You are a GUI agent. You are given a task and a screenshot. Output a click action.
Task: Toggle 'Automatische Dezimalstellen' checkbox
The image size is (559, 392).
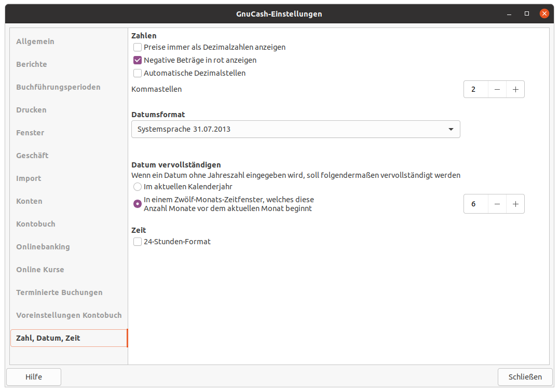pos(138,73)
